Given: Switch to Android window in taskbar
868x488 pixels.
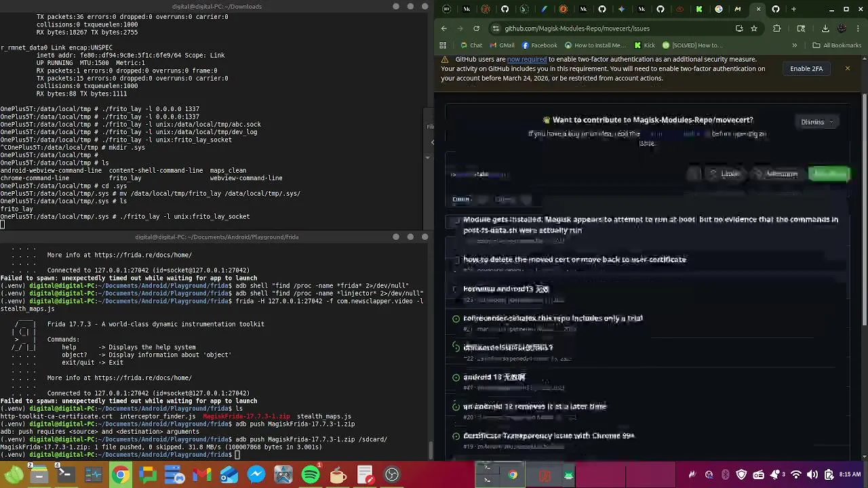Looking at the screenshot, I should [x=568, y=475].
